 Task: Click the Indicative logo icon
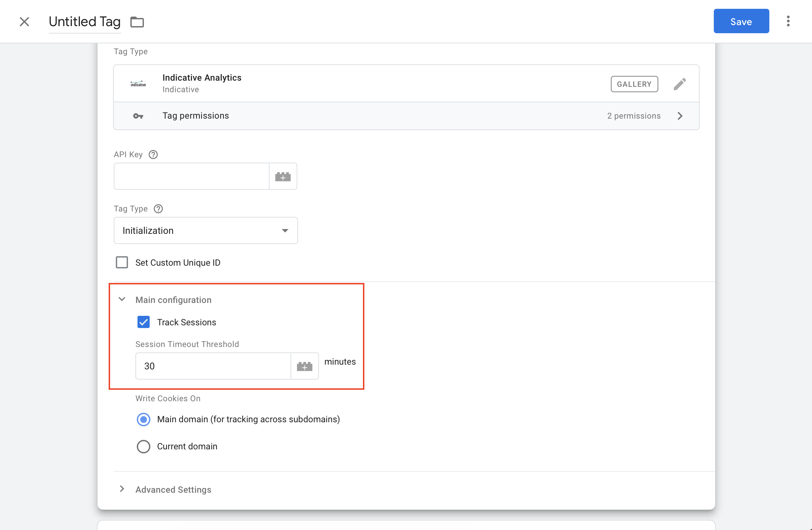pos(138,84)
